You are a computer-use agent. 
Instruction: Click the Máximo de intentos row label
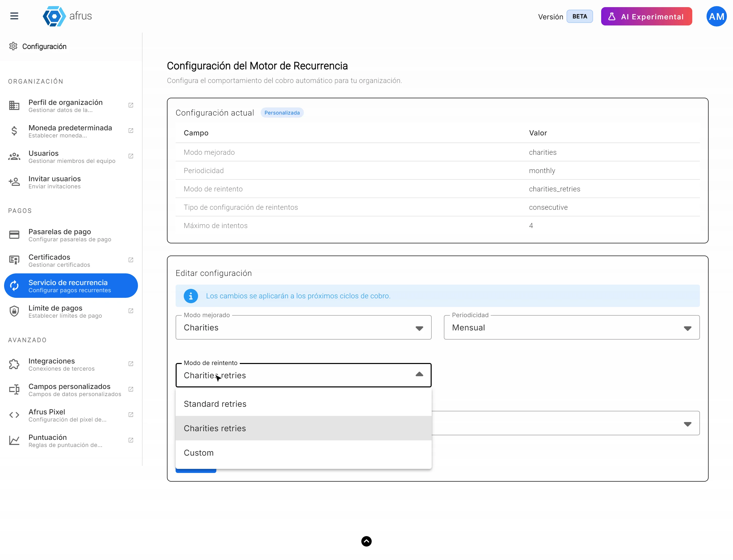(x=215, y=226)
